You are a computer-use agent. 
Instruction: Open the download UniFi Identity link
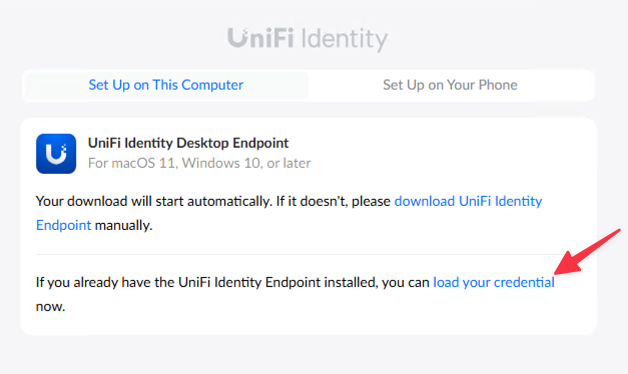(468, 201)
